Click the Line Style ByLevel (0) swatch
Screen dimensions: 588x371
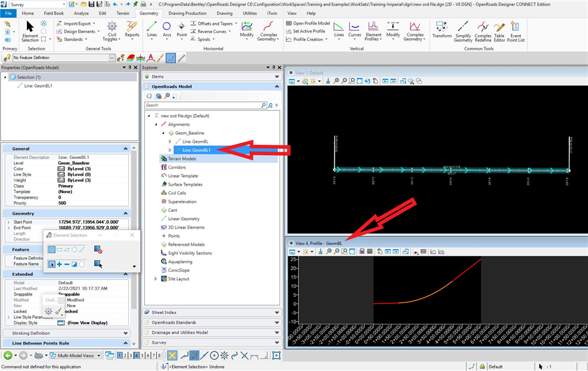pos(61,174)
